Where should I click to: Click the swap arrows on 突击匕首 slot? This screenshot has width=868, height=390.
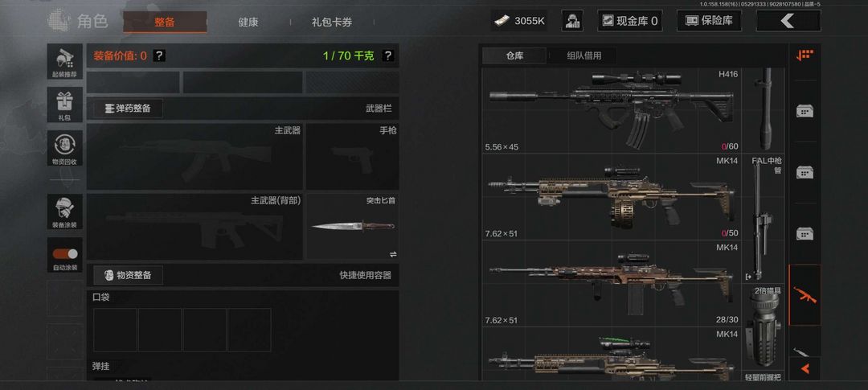pyautogui.click(x=393, y=254)
